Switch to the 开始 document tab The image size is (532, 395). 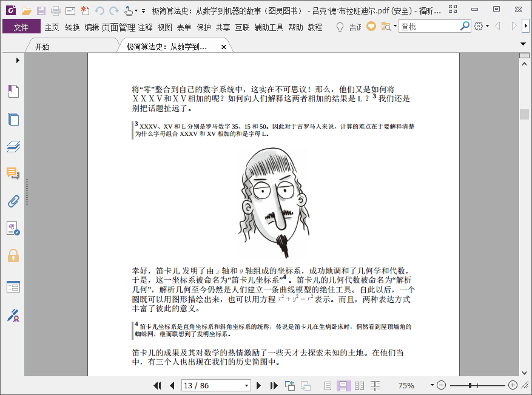72,47
